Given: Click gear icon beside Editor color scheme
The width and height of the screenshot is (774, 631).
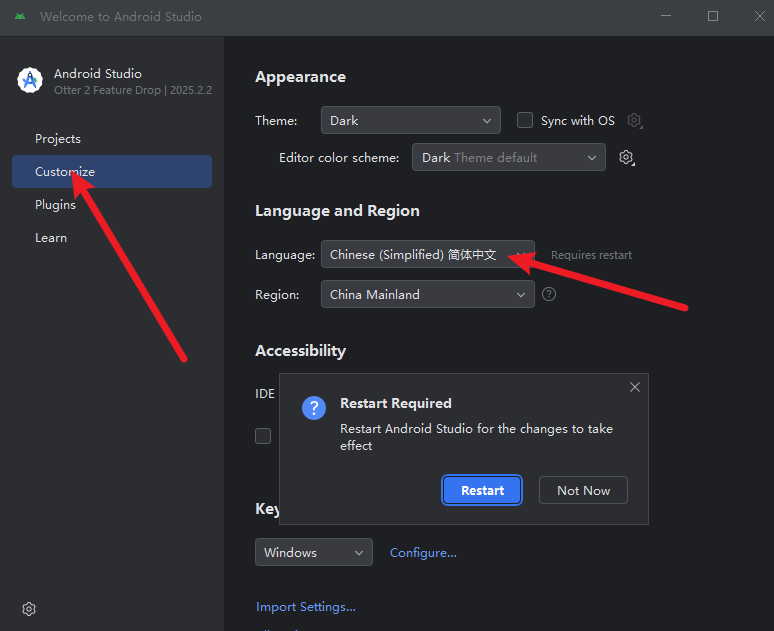Looking at the screenshot, I should click(x=626, y=158).
